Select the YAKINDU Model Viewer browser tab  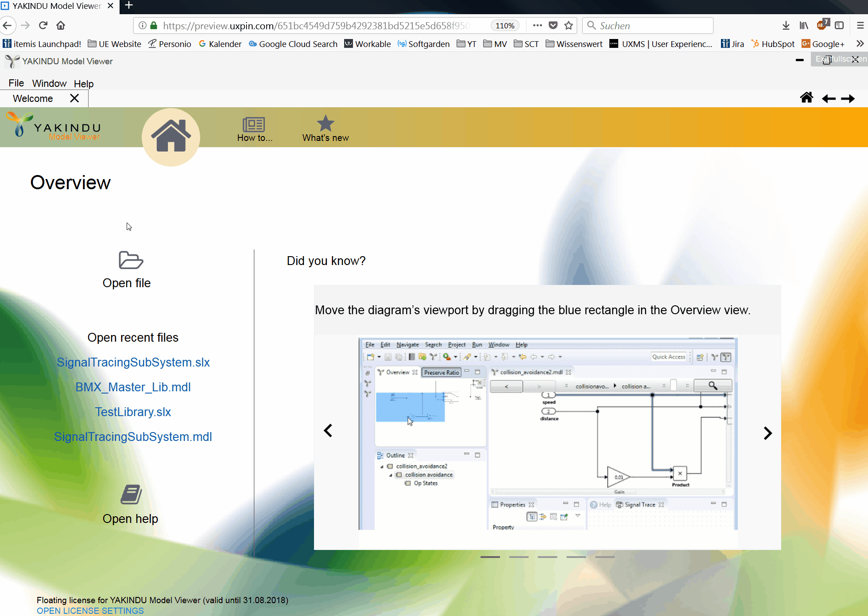coord(57,6)
